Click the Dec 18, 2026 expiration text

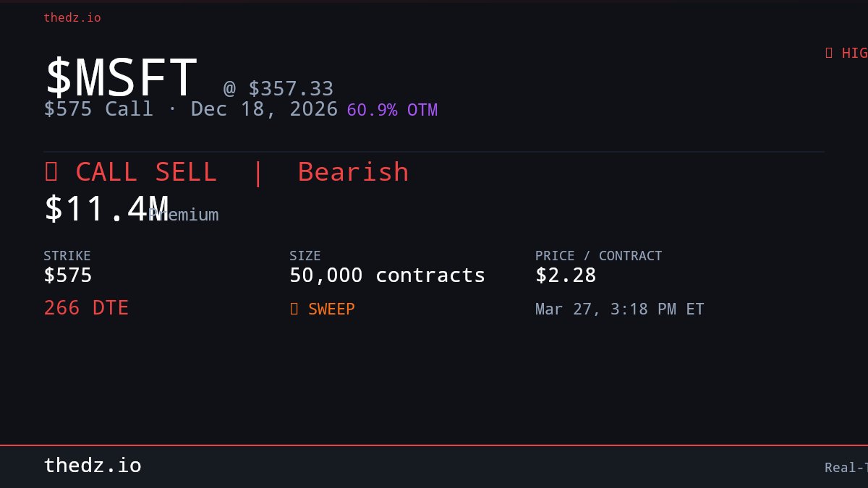point(264,109)
